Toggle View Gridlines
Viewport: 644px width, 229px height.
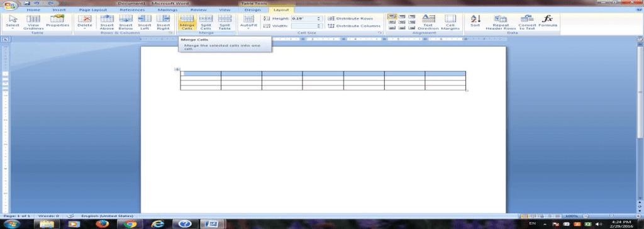pos(33,22)
